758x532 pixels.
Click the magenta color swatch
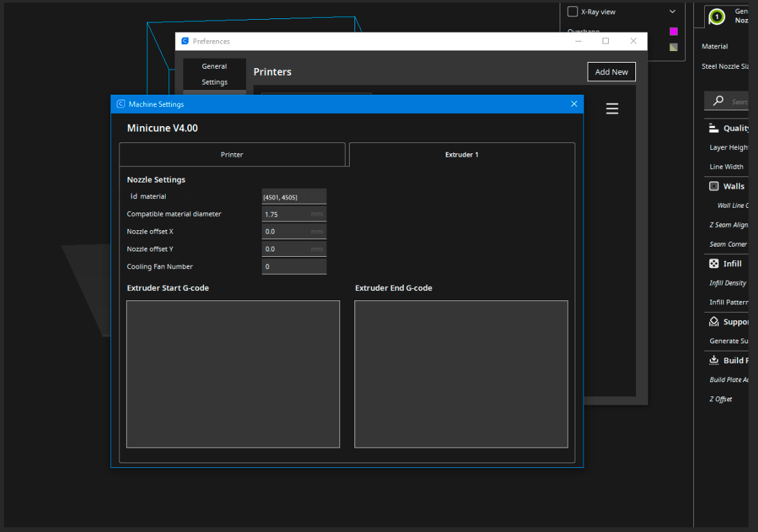673,31
